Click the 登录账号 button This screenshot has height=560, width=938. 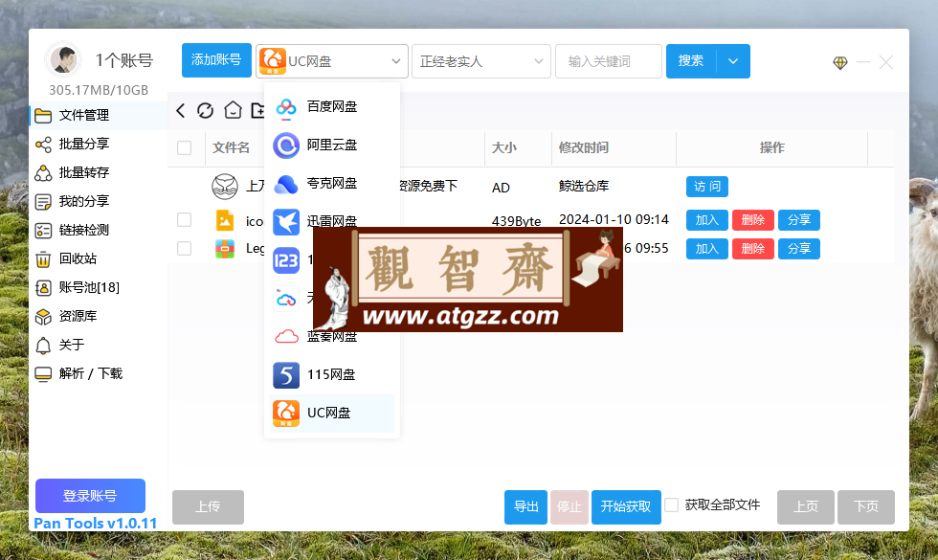click(90, 496)
